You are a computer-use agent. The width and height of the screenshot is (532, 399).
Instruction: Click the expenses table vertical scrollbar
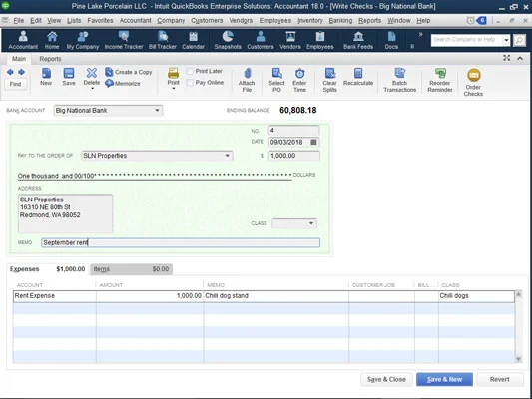tap(518, 326)
